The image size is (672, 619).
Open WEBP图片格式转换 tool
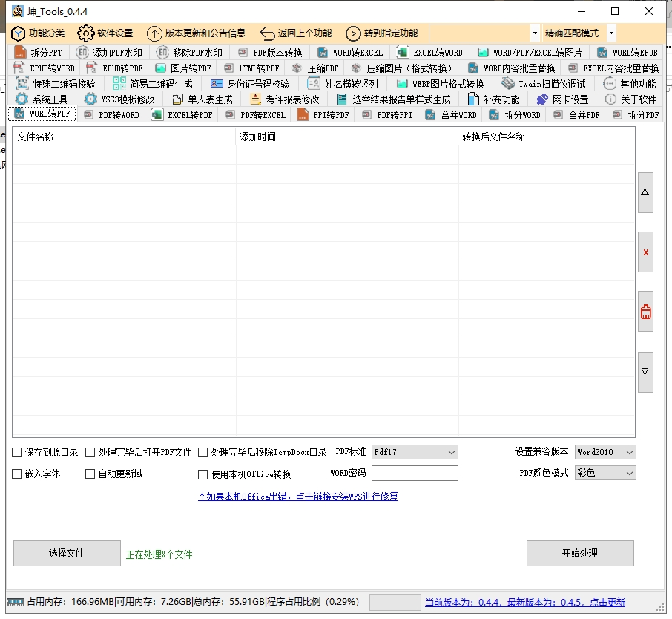(x=440, y=84)
